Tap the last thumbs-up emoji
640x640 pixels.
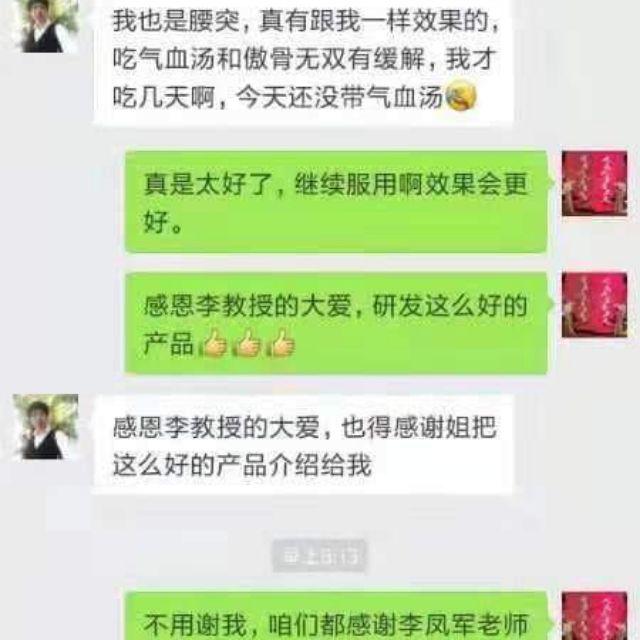[281, 344]
